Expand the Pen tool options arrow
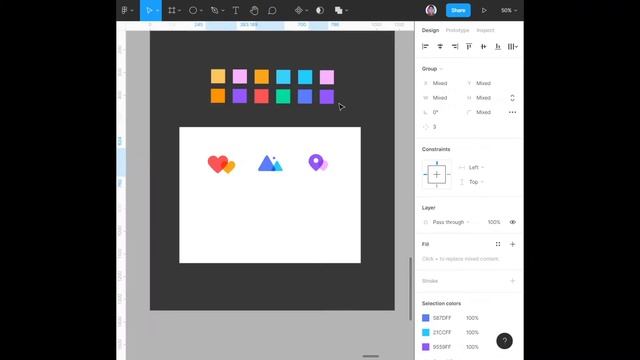 (x=223, y=11)
